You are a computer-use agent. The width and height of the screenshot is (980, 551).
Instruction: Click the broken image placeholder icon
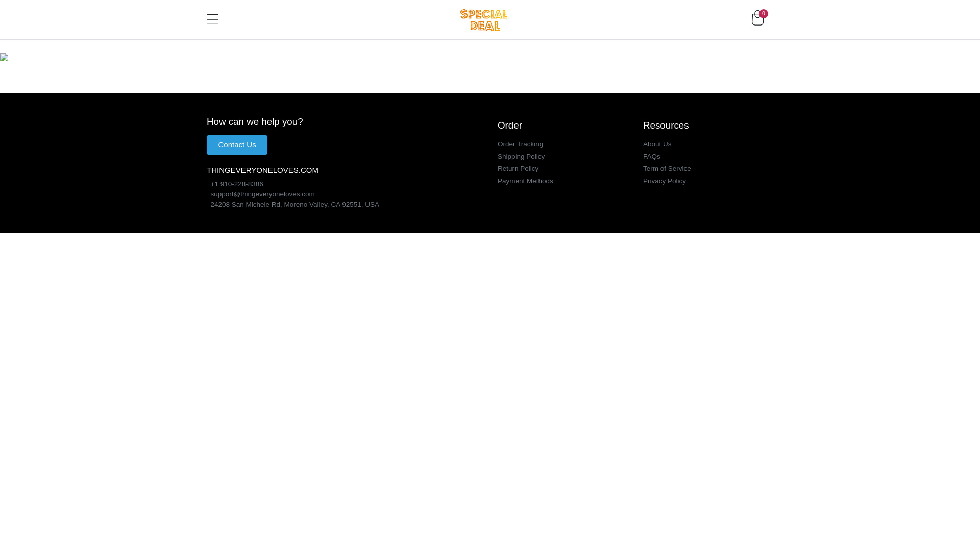(x=4, y=57)
